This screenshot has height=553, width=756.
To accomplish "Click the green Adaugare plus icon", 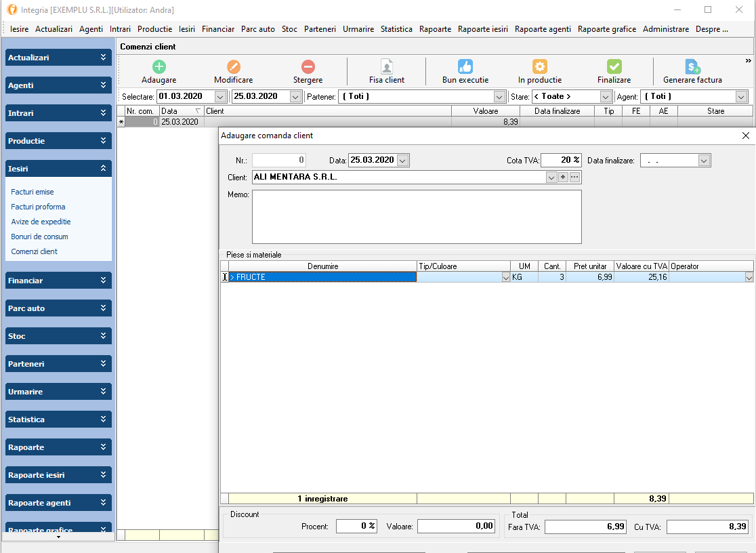I will click(x=159, y=66).
